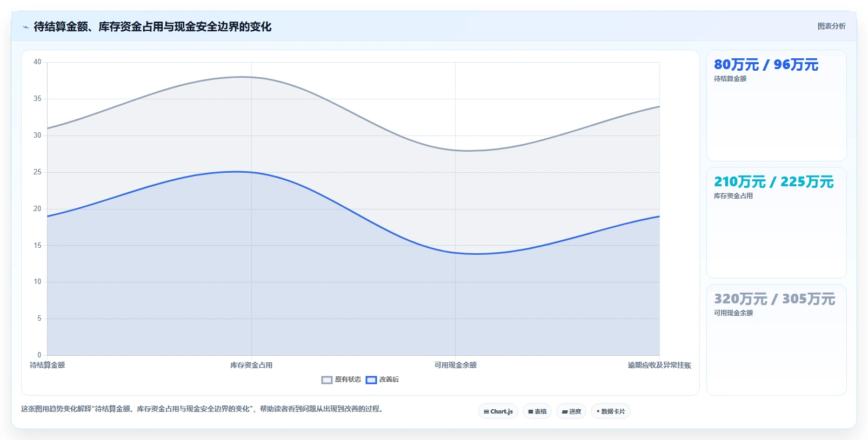The image size is (868, 440).
Task: Click the 210万元 / 225万元 value card
Action: (x=776, y=222)
